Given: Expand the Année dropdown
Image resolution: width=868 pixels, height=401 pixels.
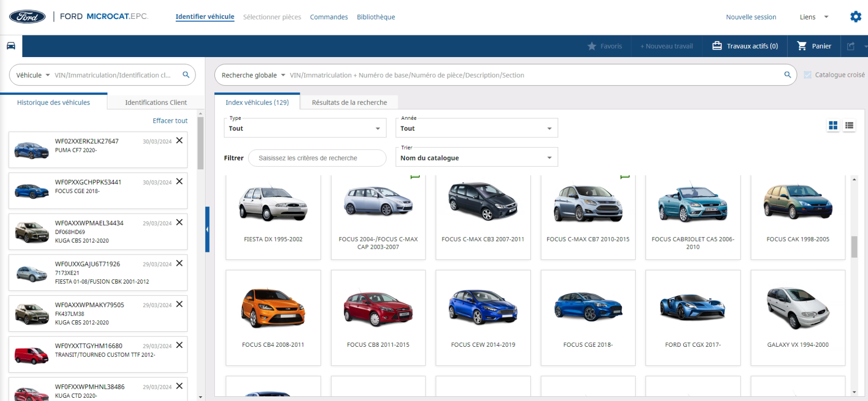Looking at the screenshot, I should click(x=477, y=128).
